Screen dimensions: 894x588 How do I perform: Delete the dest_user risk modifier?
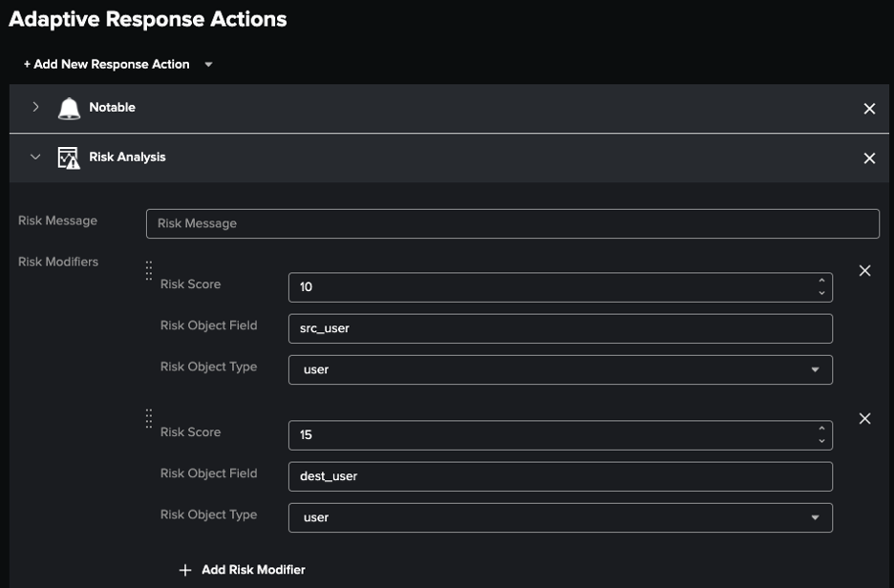click(864, 419)
